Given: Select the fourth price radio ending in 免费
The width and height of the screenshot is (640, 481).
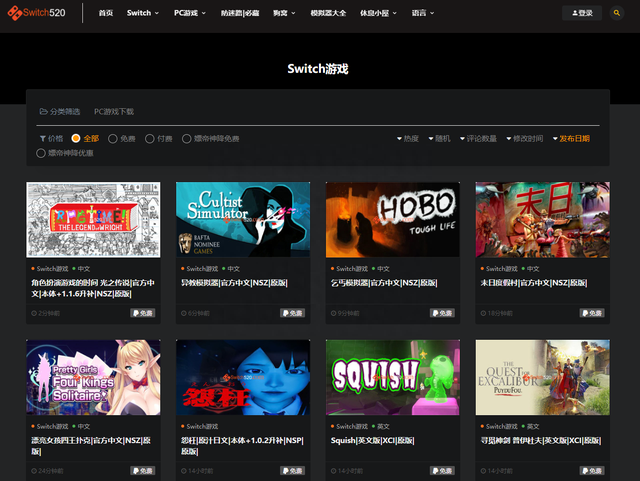Looking at the screenshot, I should click(x=187, y=139).
